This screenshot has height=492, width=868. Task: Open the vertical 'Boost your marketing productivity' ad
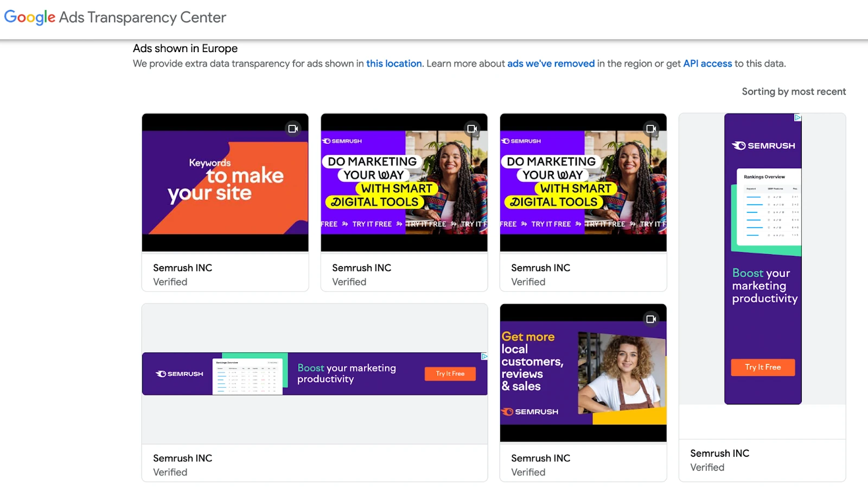coord(763,258)
